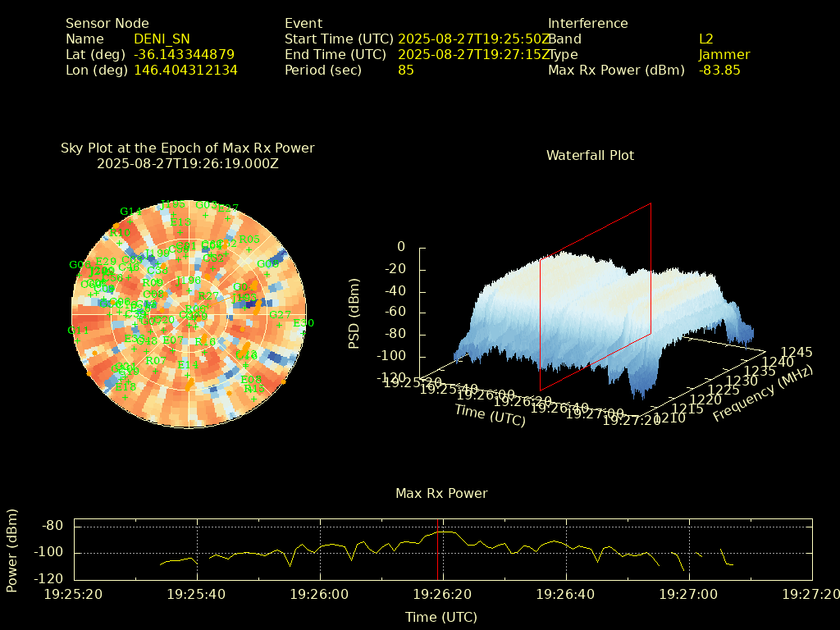Click the Max Rx Power value -83.85
The height and width of the screenshot is (630, 840).
[x=719, y=71]
